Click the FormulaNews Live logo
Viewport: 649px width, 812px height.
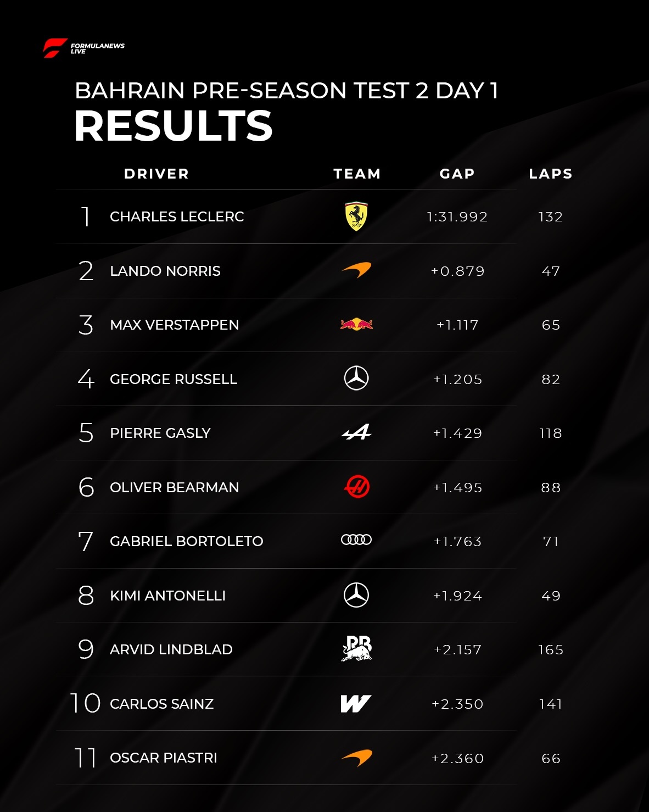point(83,48)
